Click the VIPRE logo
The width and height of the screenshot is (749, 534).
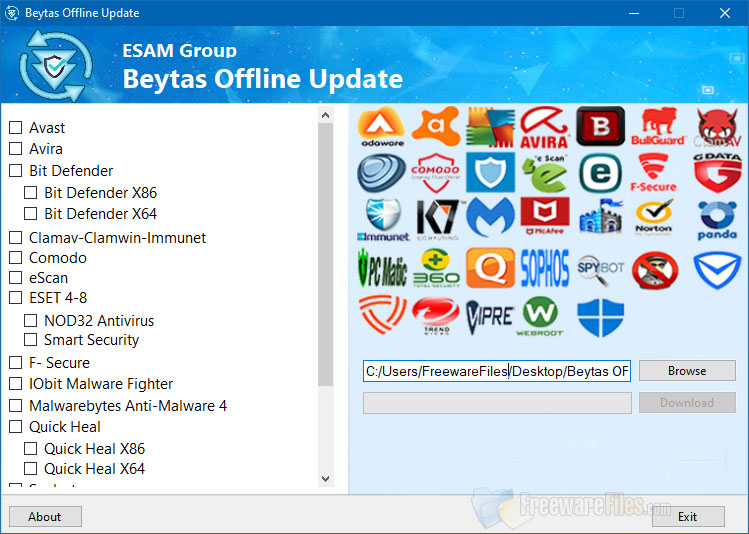pos(490,317)
